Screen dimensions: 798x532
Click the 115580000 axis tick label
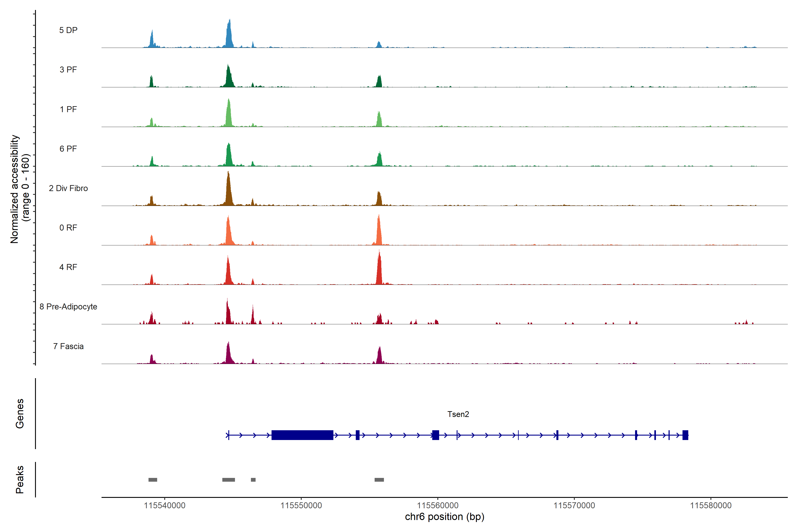tap(711, 505)
